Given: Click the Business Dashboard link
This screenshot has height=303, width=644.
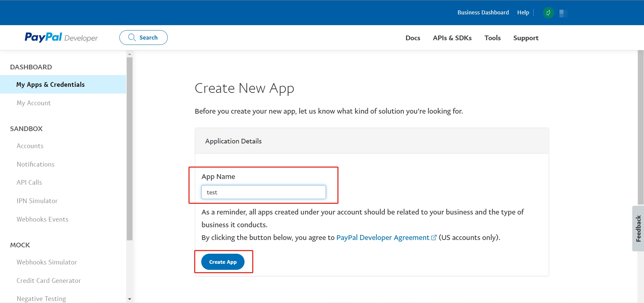Looking at the screenshot, I should (483, 12).
